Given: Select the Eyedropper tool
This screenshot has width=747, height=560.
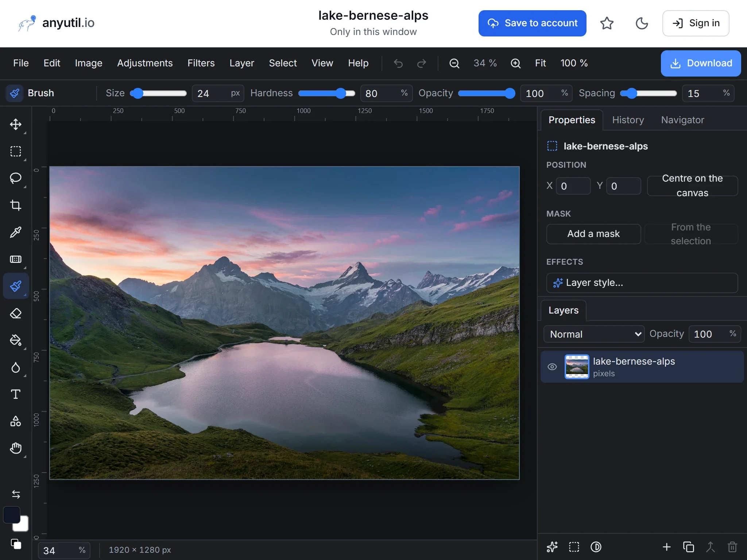Looking at the screenshot, I should 16,232.
